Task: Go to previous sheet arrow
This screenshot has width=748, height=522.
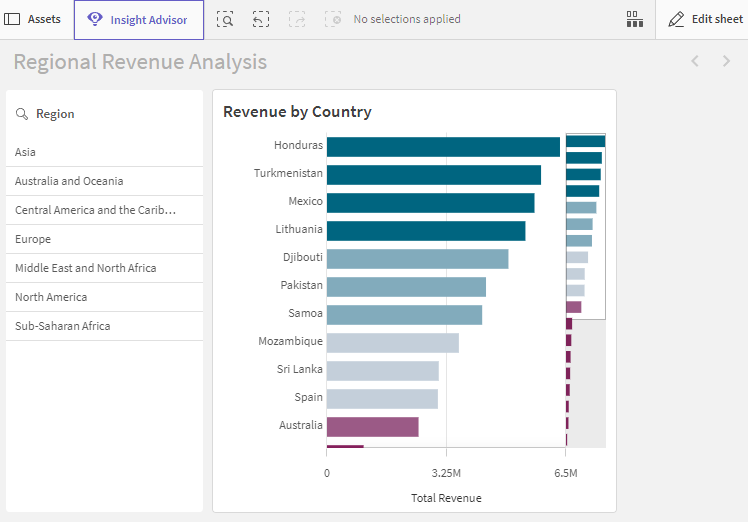Action: click(695, 61)
